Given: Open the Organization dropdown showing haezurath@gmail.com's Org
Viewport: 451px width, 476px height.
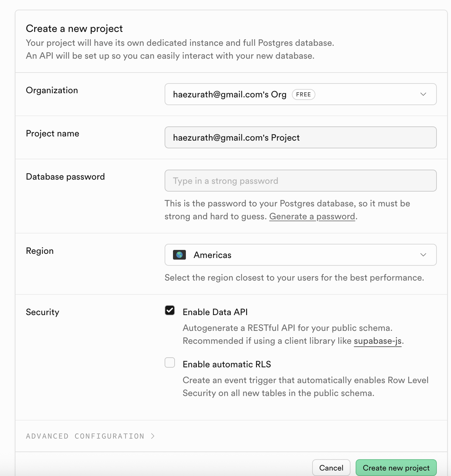Looking at the screenshot, I should click(300, 94).
